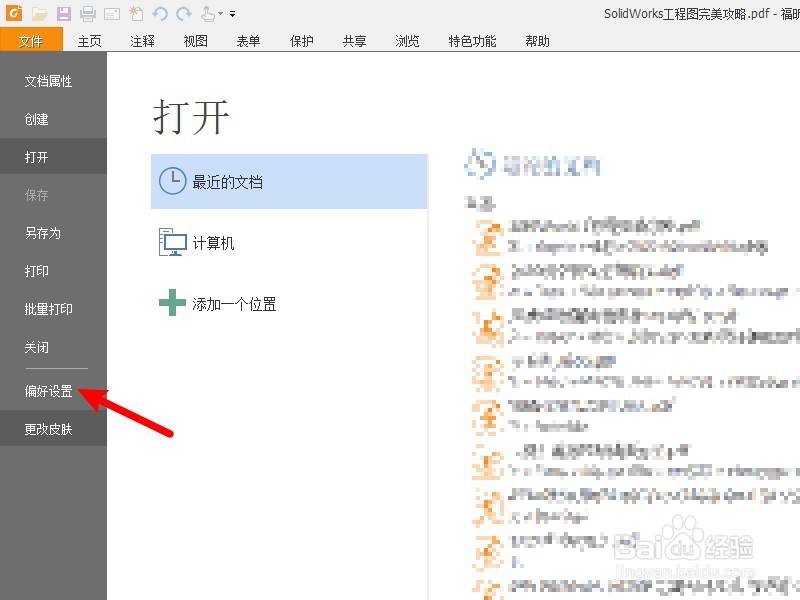The image size is (800, 600).
Task: Choose 批量打印 in the file sidebar
Action: click(x=54, y=309)
